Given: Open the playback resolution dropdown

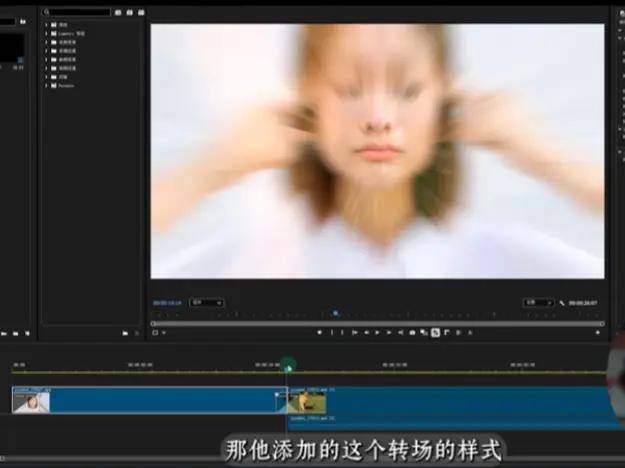Looking at the screenshot, I should [538, 302].
